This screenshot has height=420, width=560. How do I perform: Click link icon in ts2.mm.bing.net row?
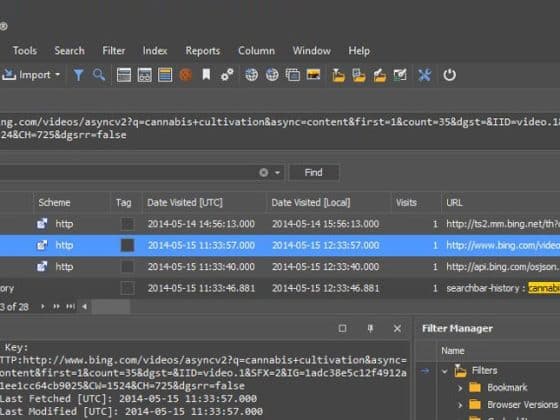pos(42,224)
